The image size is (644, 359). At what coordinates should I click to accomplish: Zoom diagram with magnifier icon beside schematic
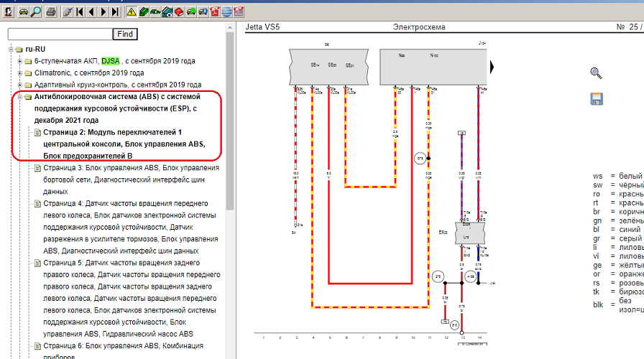(x=596, y=73)
